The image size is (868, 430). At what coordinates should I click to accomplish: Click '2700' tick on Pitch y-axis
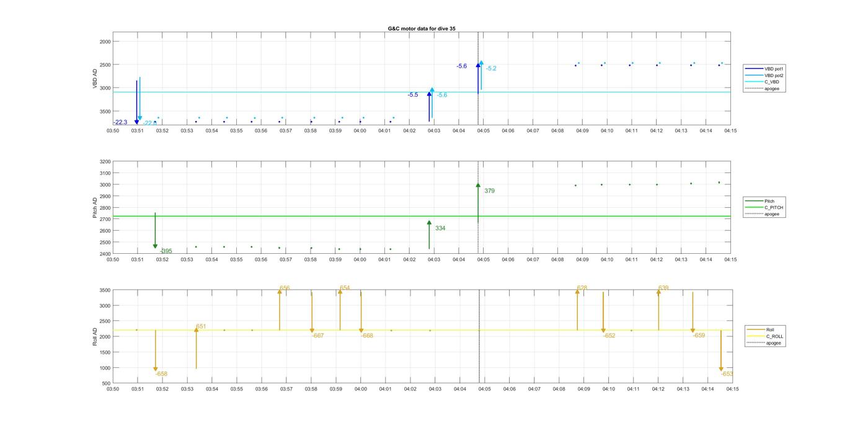click(x=105, y=220)
